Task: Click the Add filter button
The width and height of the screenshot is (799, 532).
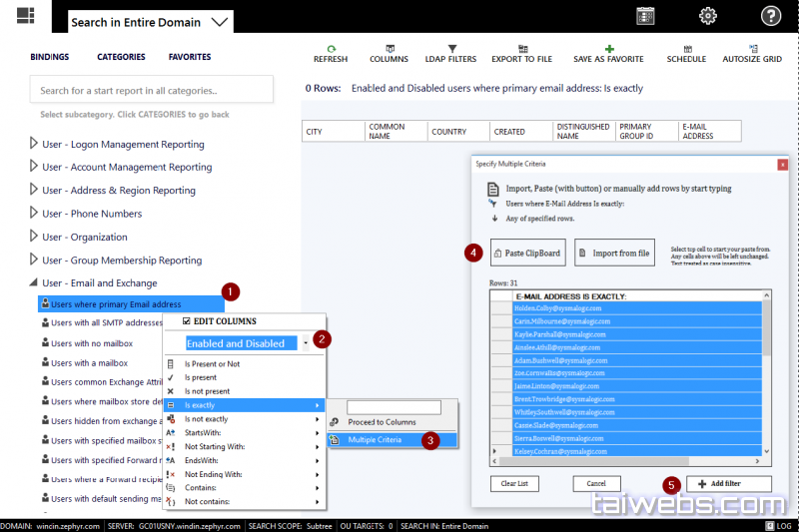Action: point(728,484)
